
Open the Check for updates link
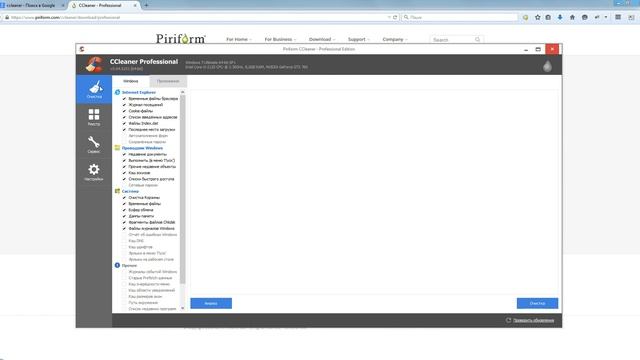click(533, 320)
